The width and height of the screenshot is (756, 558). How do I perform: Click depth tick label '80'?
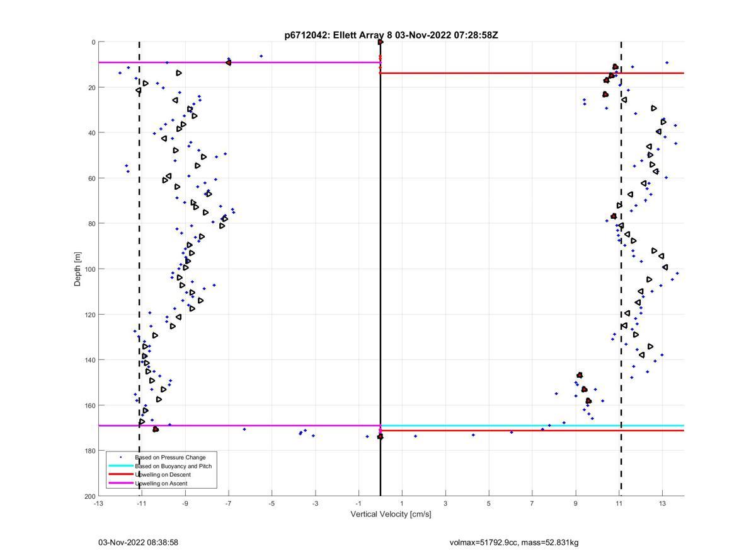(91, 224)
